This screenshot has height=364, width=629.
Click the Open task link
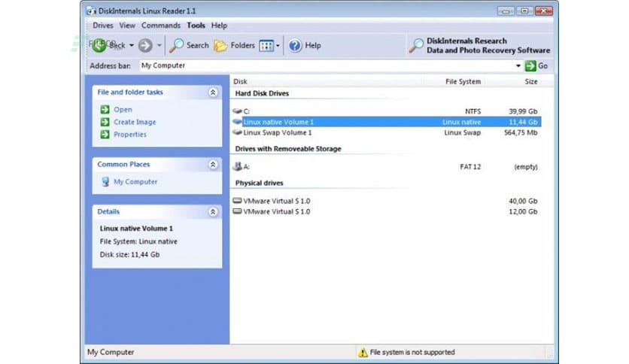(x=123, y=110)
